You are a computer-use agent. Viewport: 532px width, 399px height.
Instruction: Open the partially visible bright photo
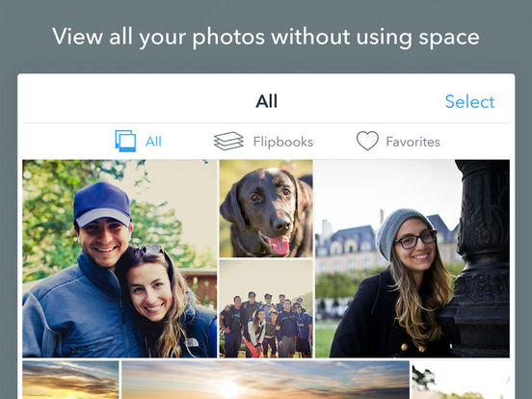(461, 380)
